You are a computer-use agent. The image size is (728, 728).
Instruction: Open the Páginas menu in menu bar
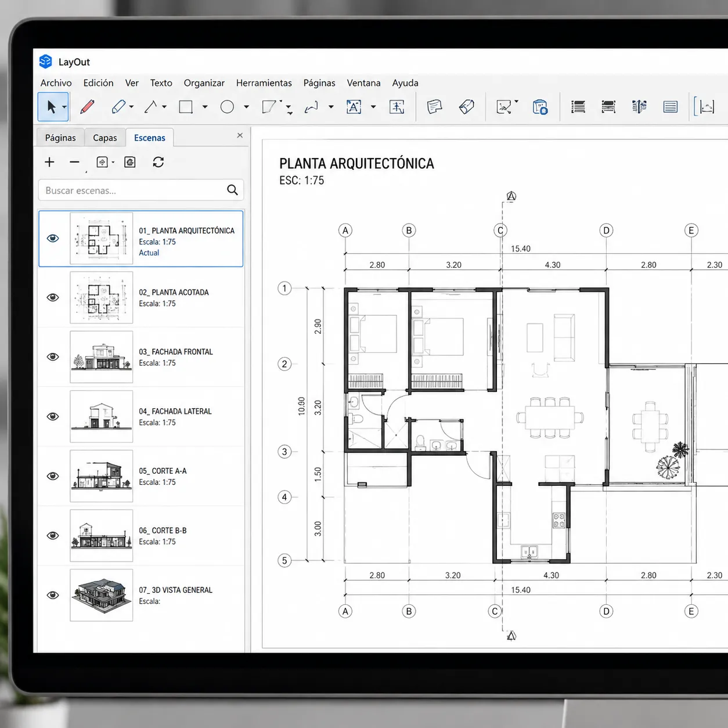(x=319, y=83)
